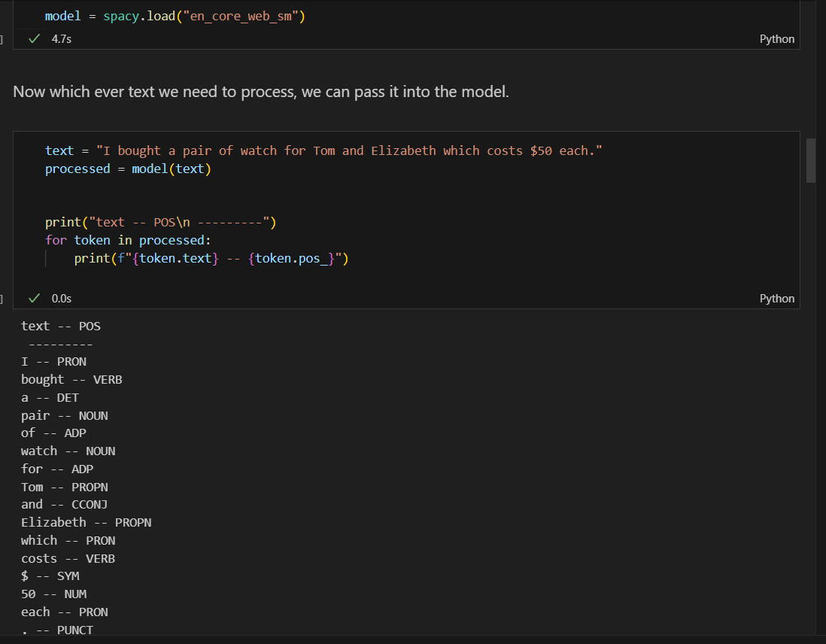Screen dimensions: 826x644
Task: Click output row 'Elizabeth -- PROPN'
Action: [x=87, y=522]
